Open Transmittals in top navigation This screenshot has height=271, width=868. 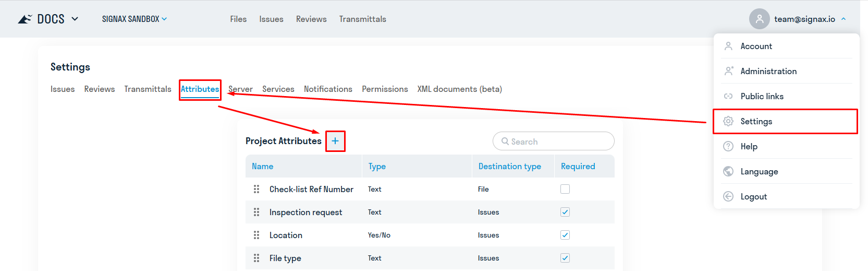[362, 19]
